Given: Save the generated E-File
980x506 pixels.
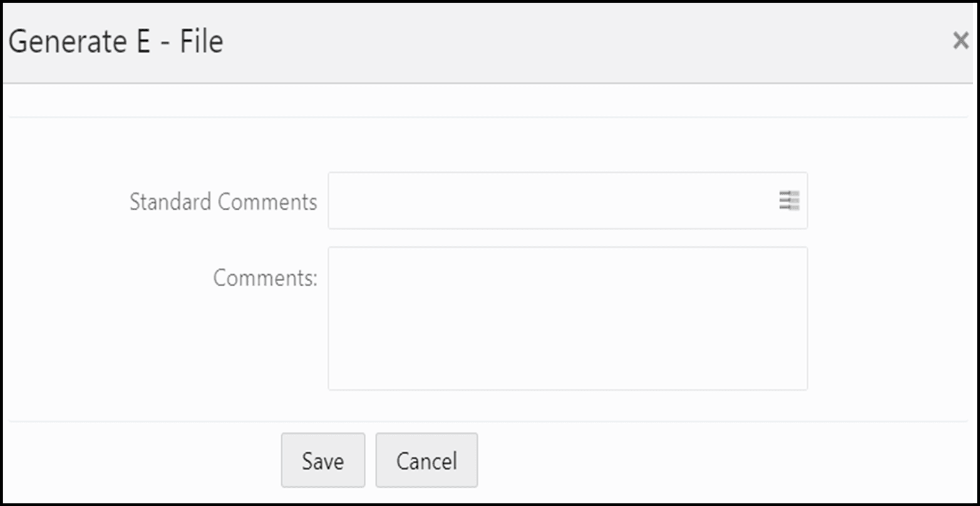Looking at the screenshot, I should 322,460.
